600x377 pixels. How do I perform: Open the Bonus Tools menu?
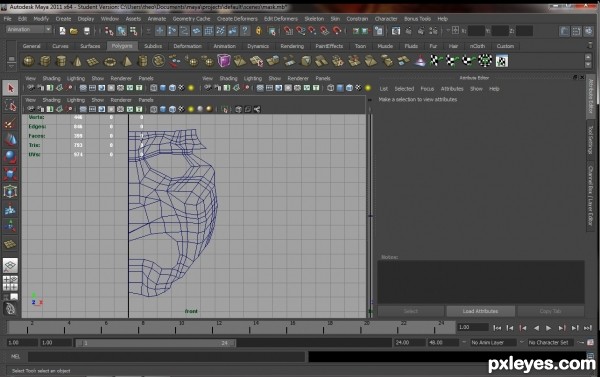tap(417, 19)
